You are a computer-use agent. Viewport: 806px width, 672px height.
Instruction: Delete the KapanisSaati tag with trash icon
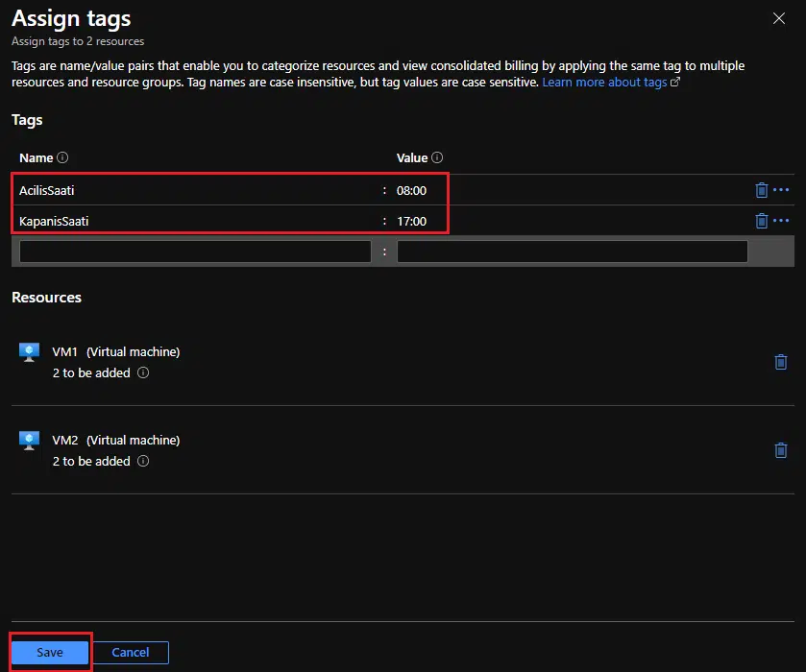pyautogui.click(x=761, y=221)
